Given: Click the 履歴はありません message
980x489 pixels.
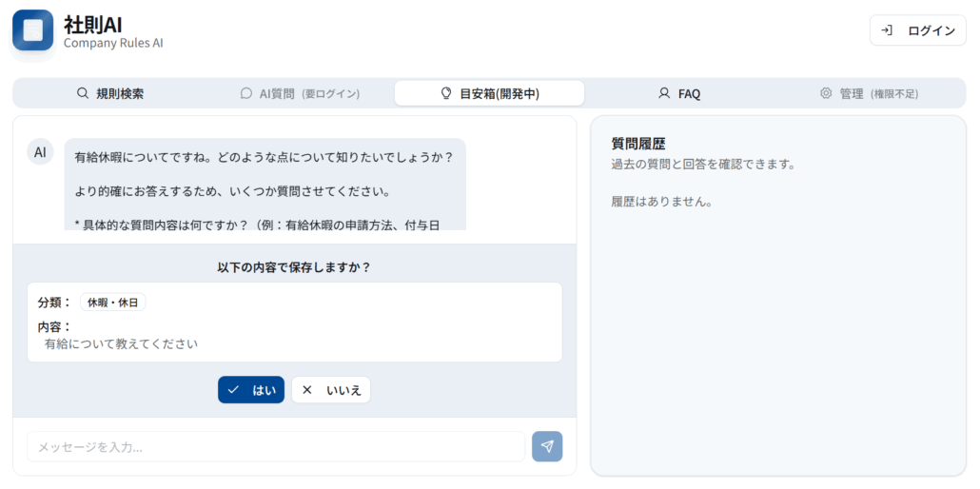Looking at the screenshot, I should point(661,202).
